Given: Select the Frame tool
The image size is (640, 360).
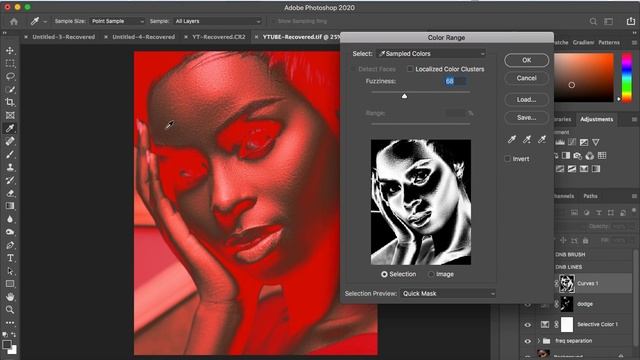Looking at the screenshot, I should 10,116.
